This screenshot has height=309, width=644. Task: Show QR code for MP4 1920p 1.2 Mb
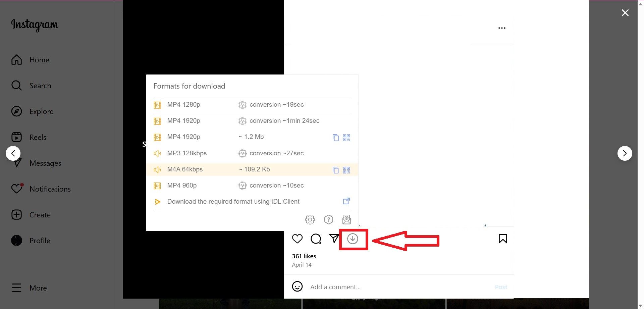[346, 138]
